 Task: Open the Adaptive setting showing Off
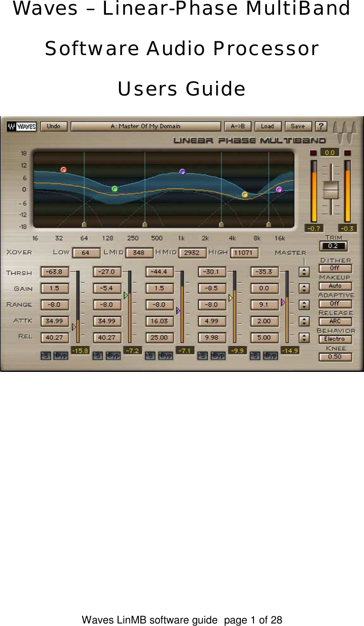(335, 303)
